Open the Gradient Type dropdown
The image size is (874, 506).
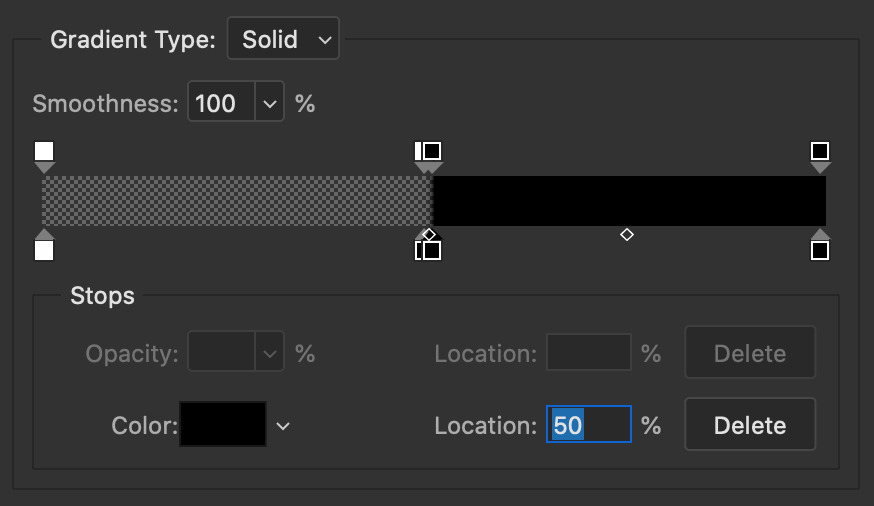point(283,39)
